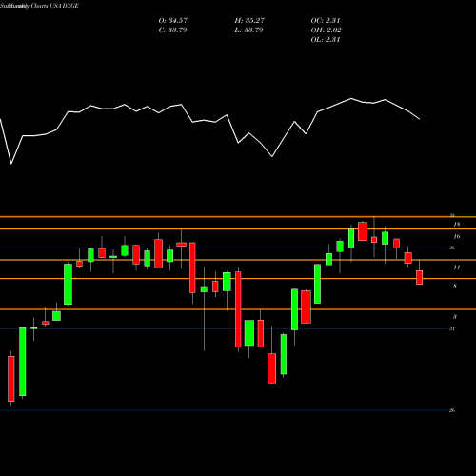Click the lowest blue-line label 26
The width and height of the screenshot is (476, 476).
click(452, 410)
